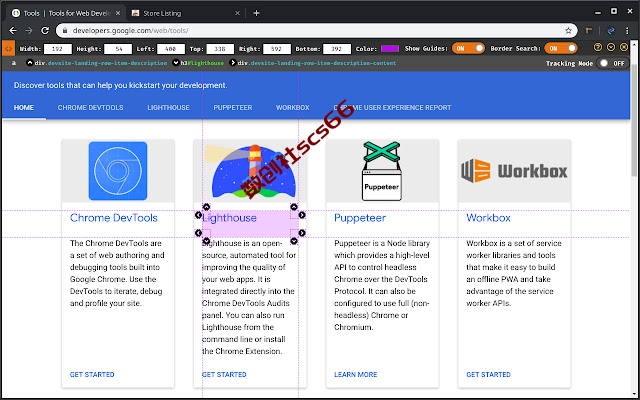Click the Right input field
Screen dimensions: 640x400
[x=276, y=49]
